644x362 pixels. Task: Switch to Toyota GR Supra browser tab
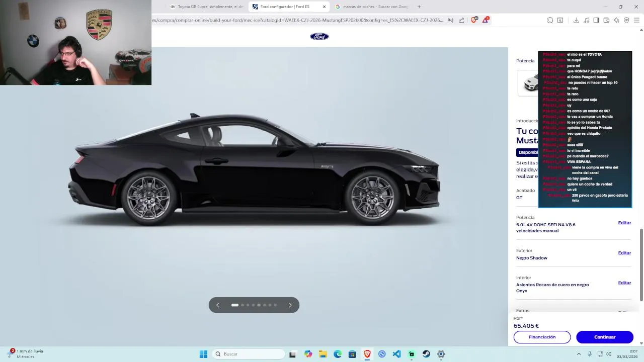(206, 7)
